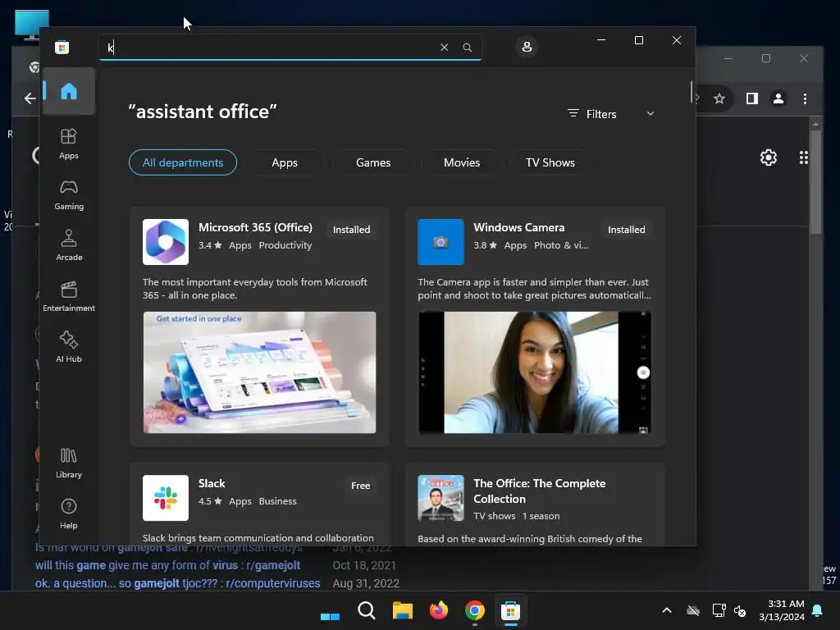840x630 pixels.
Task: Open Microsoft 365 (Office) title
Action: point(256,227)
